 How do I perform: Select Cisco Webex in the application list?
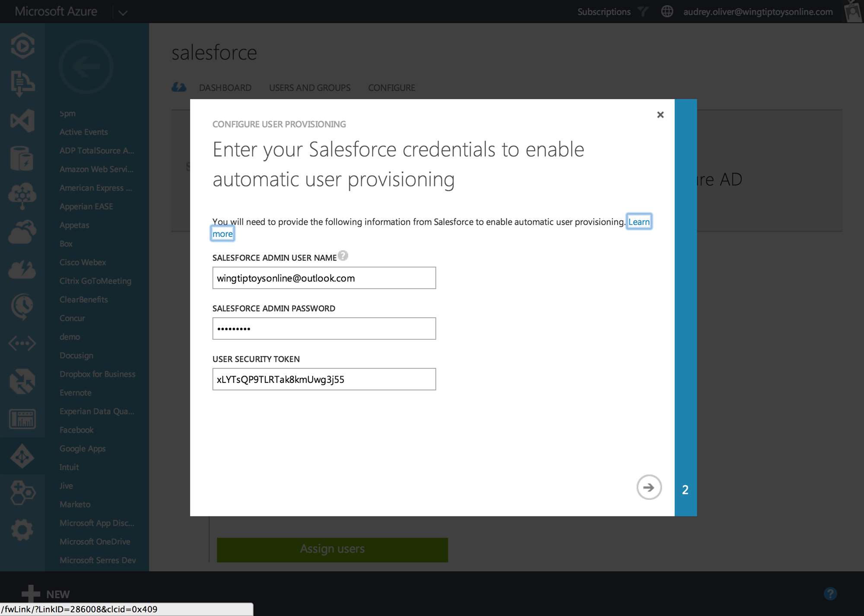(83, 262)
